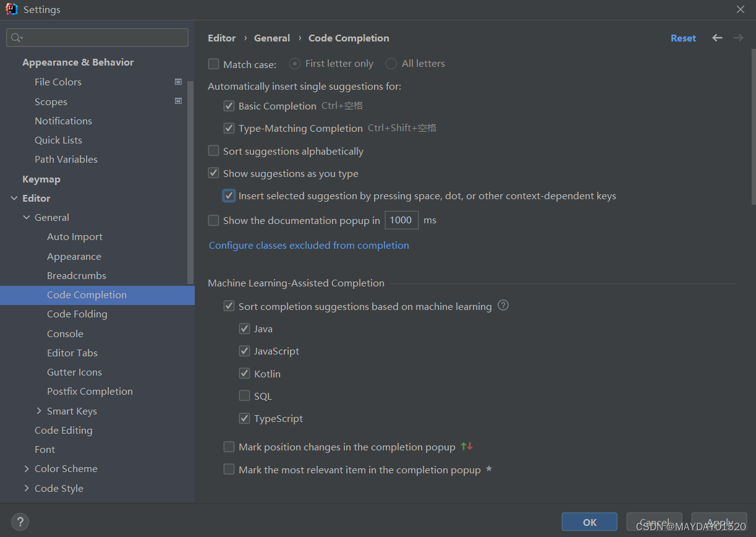Enable Mark position changes in completion popup
The height and width of the screenshot is (537, 756).
[x=229, y=447]
